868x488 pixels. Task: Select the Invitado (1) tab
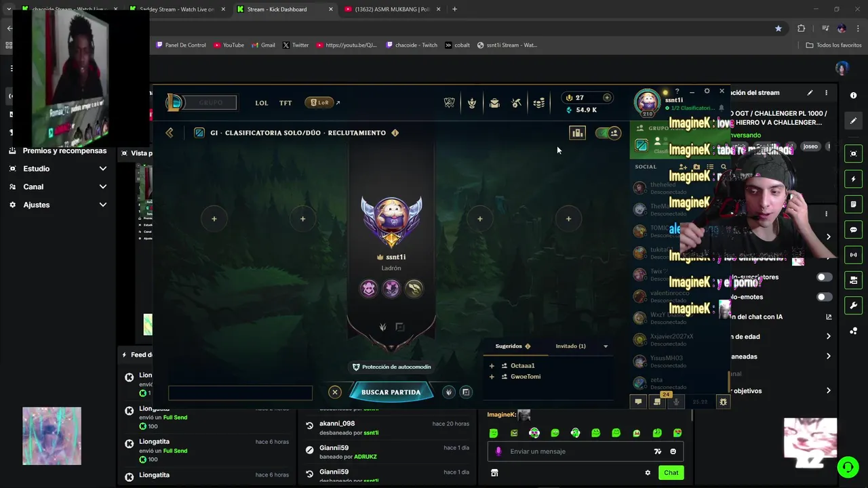570,346
